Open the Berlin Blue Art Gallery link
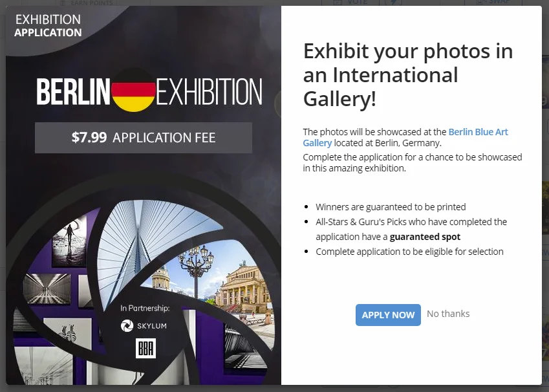 (405, 137)
